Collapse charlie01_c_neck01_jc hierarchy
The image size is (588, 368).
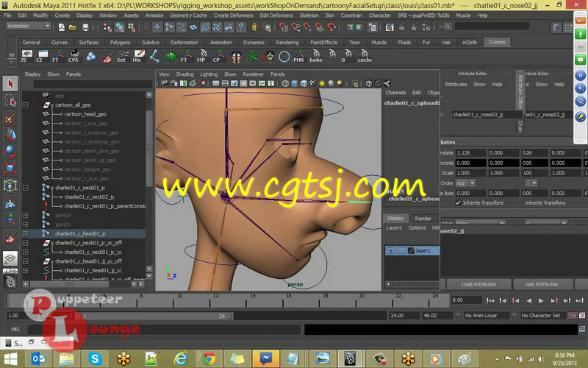point(26,188)
